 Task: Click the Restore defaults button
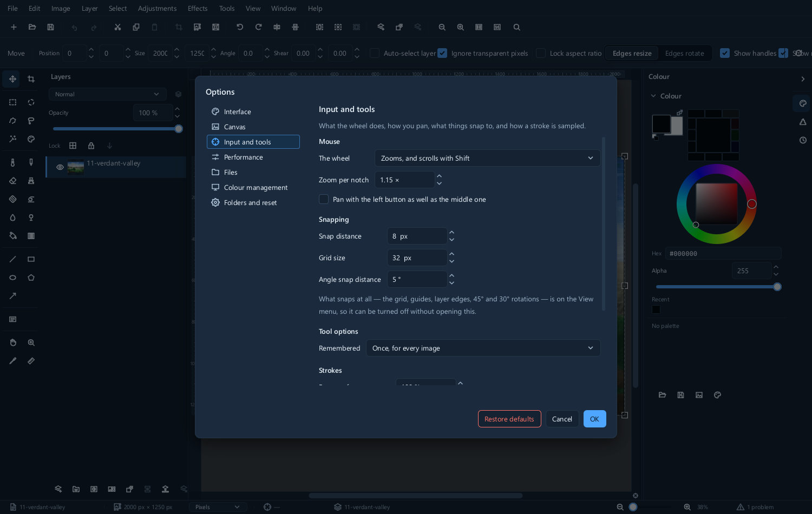(509, 419)
